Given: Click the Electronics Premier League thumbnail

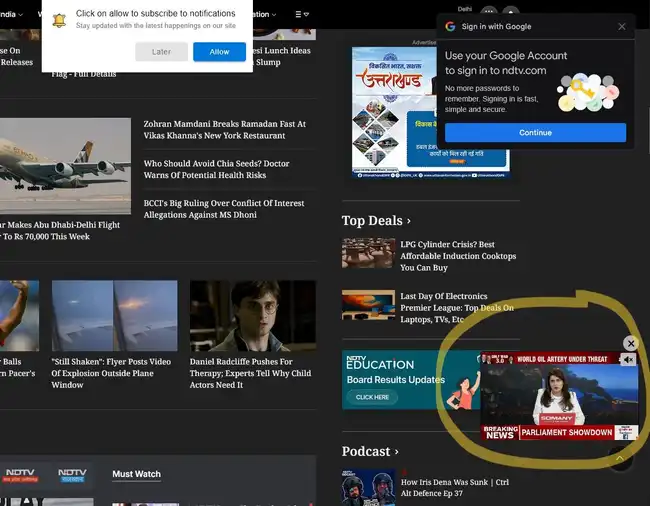Looking at the screenshot, I should [369, 305].
